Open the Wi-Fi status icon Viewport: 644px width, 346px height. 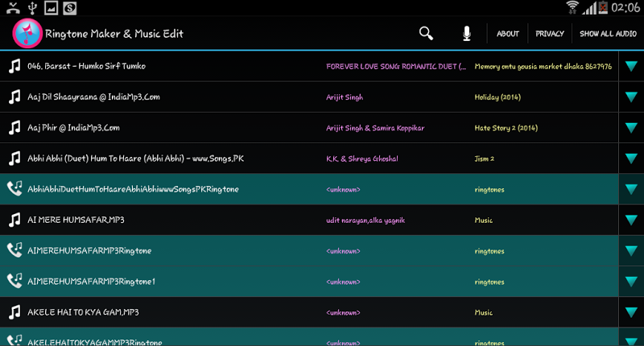point(572,8)
